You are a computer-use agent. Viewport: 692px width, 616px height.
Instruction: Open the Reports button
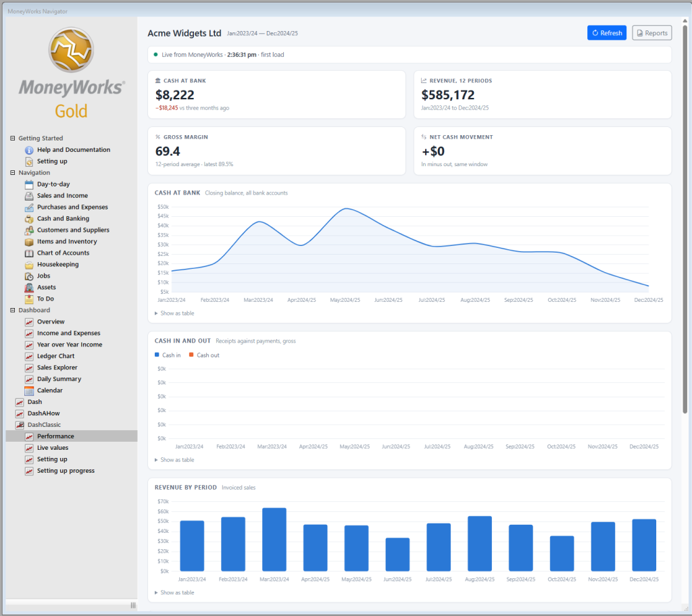(x=652, y=32)
